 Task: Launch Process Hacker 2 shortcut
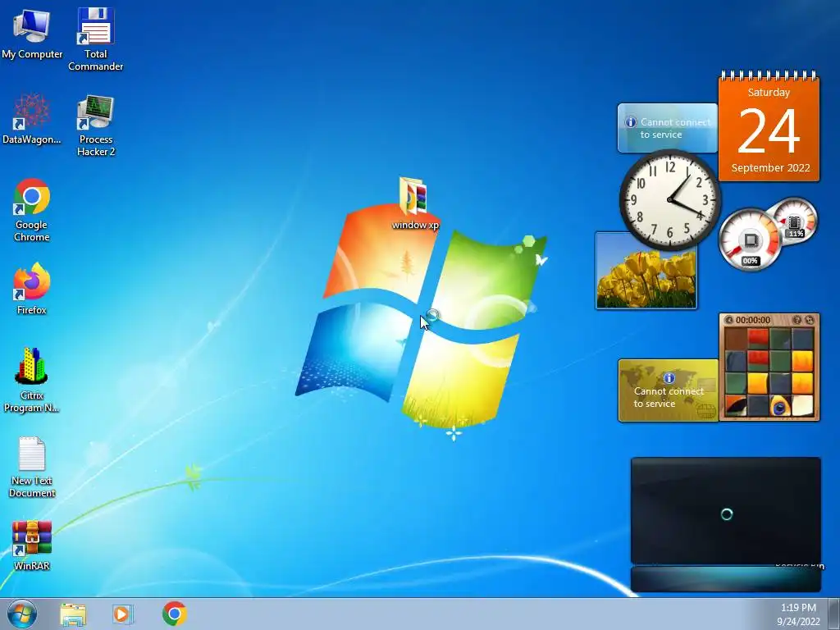pos(96,126)
